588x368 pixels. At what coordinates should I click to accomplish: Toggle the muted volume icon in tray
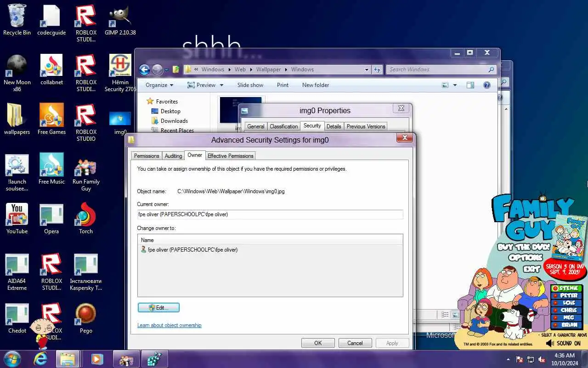[542, 359]
